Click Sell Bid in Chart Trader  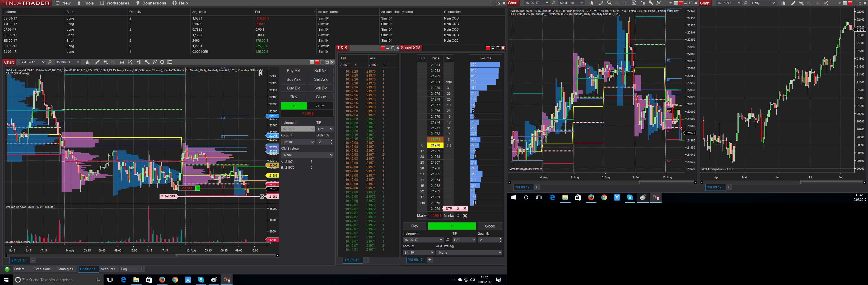click(x=321, y=88)
